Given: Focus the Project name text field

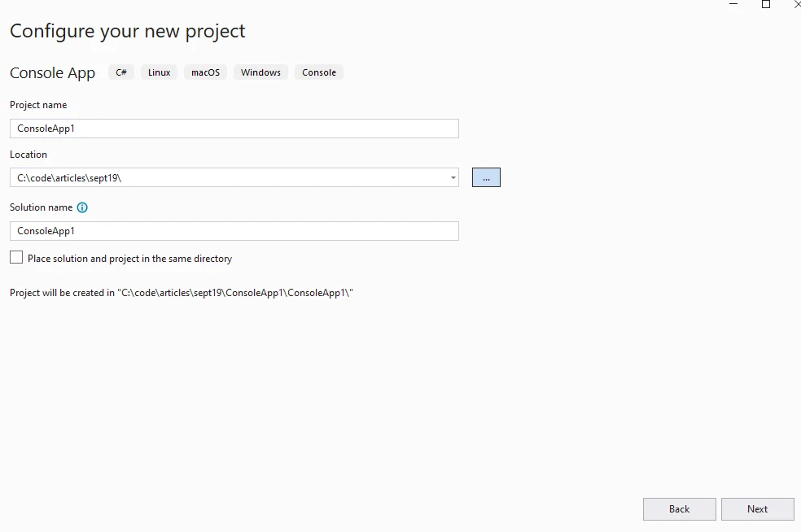Looking at the screenshot, I should [x=234, y=129].
